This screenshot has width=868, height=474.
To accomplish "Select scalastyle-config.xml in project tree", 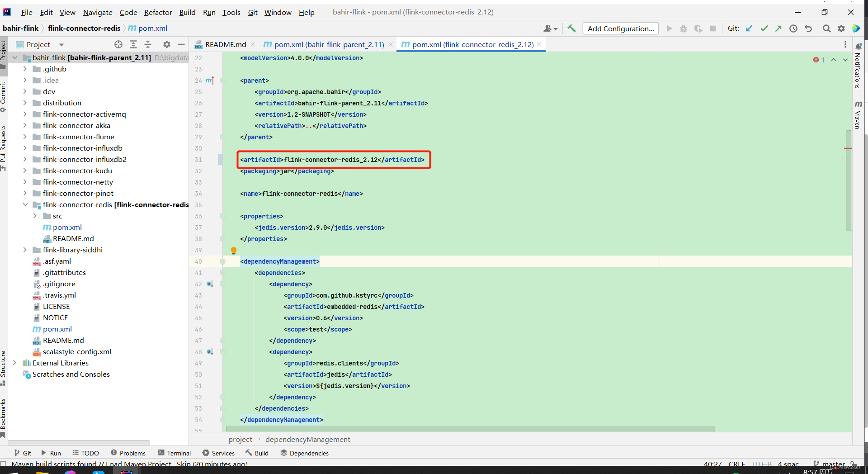I will [x=77, y=351].
